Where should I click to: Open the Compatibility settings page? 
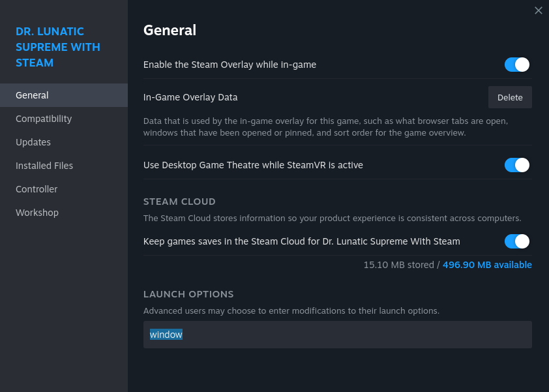pyautogui.click(x=44, y=119)
